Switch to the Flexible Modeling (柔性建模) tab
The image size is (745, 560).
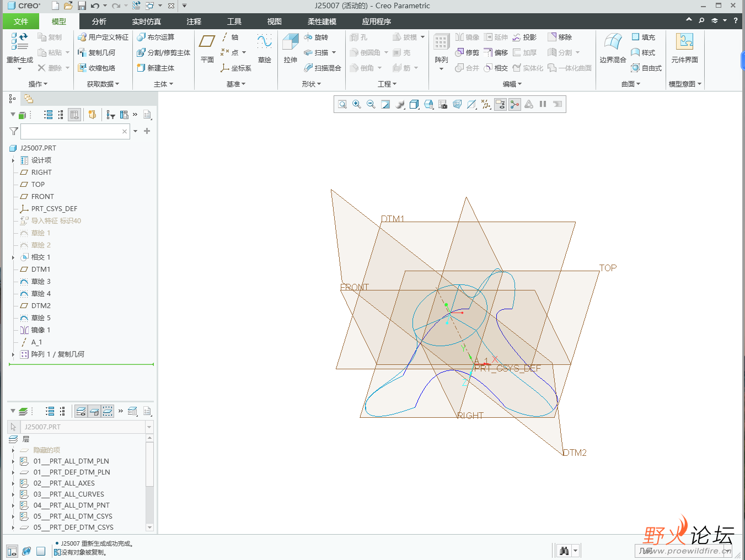[x=322, y=21]
